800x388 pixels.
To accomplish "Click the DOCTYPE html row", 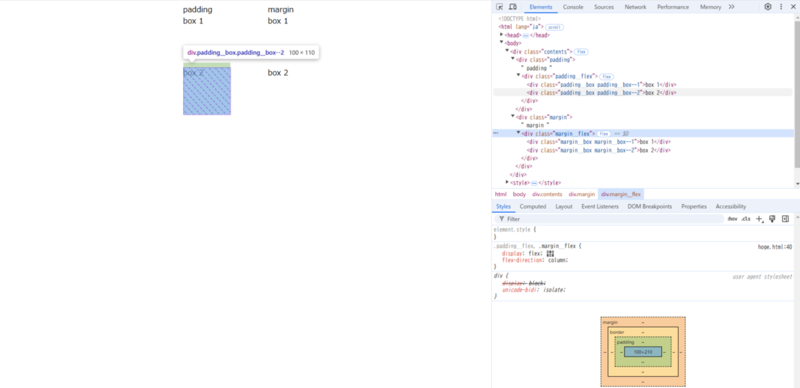I will [x=519, y=19].
